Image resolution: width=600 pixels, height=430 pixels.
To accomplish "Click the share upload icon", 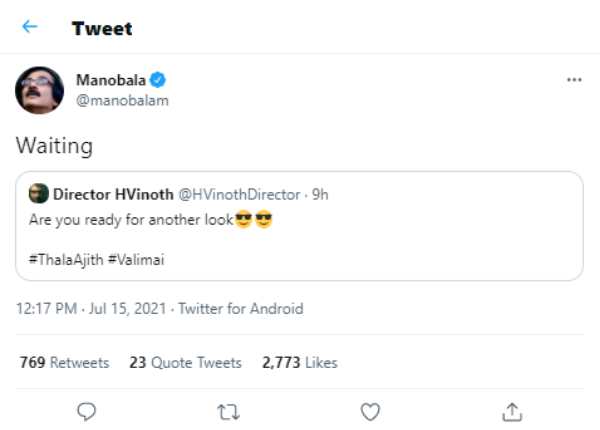I will [x=512, y=411].
